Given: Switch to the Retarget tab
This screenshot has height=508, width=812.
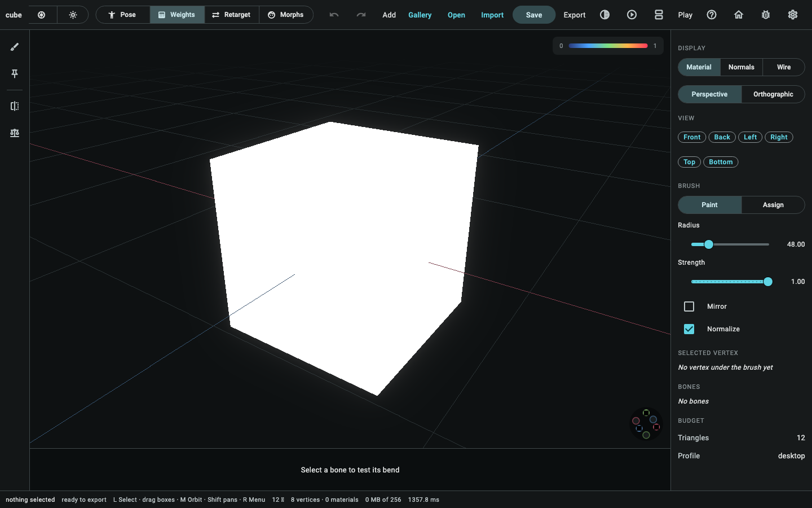Looking at the screenshot, I should pyautogui.click(x=232, y=15).
